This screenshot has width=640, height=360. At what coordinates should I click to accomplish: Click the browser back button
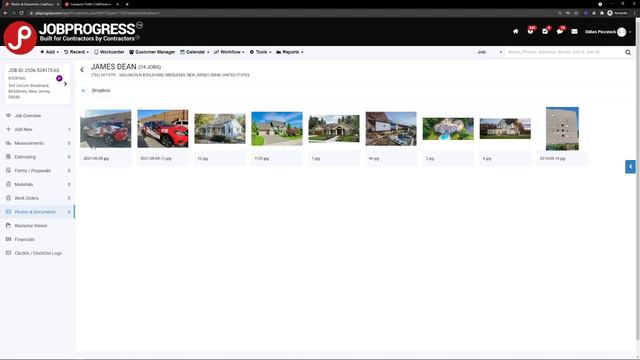point(5,13)
